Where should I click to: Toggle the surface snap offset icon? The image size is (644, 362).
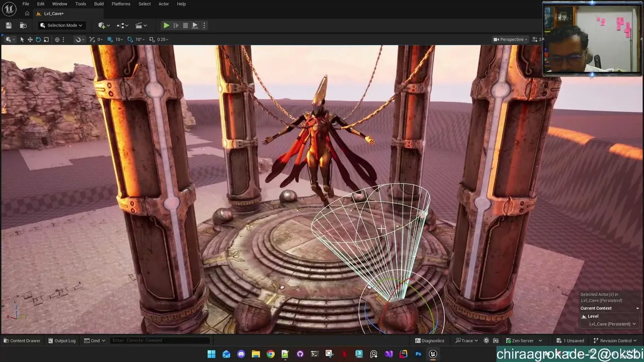[92, 39]
